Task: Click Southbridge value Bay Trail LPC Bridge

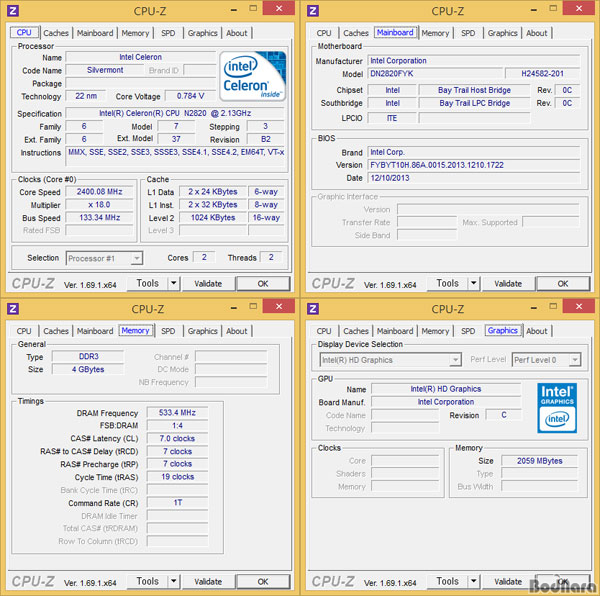Action: pyautogui.click(x=474, y=103)
